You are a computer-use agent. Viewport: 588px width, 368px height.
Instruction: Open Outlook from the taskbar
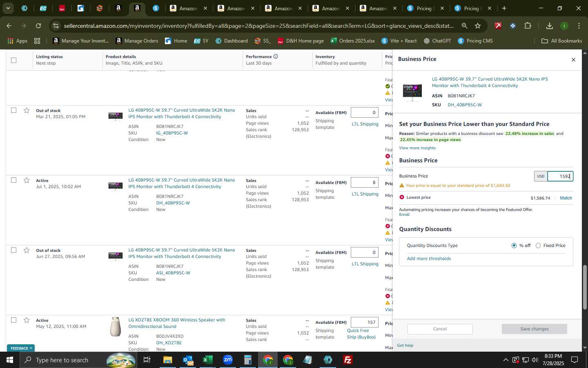[x=187, y=360]
